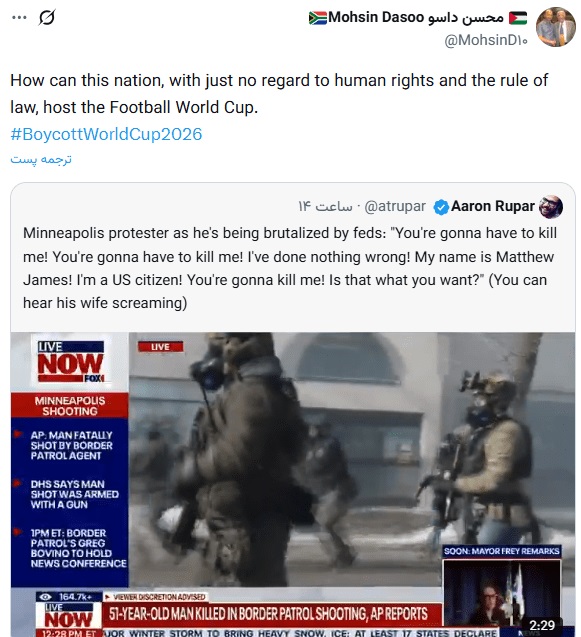Click Aaron Rupar's small avatar

point(551,207)
